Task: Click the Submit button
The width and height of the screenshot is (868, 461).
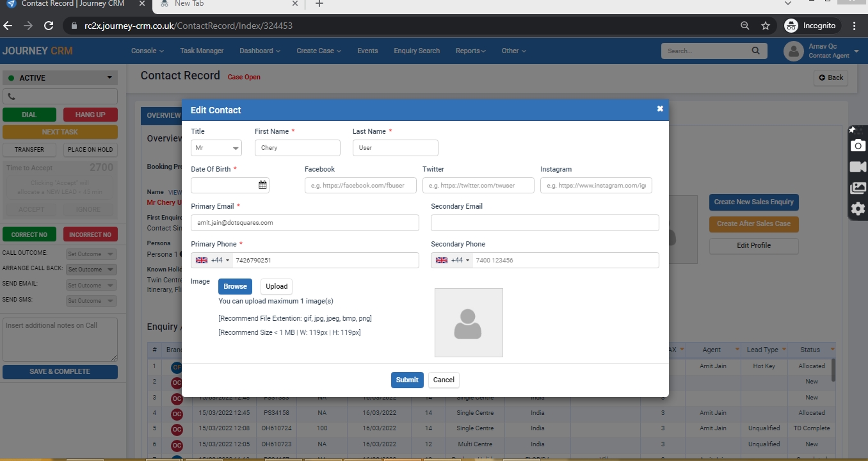Action: (407, 380)
